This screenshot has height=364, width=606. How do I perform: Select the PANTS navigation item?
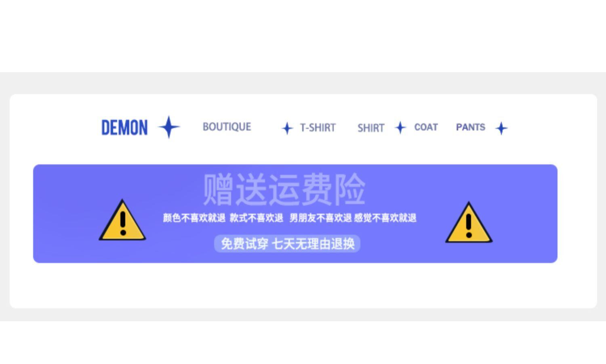[x=471, y=127]
